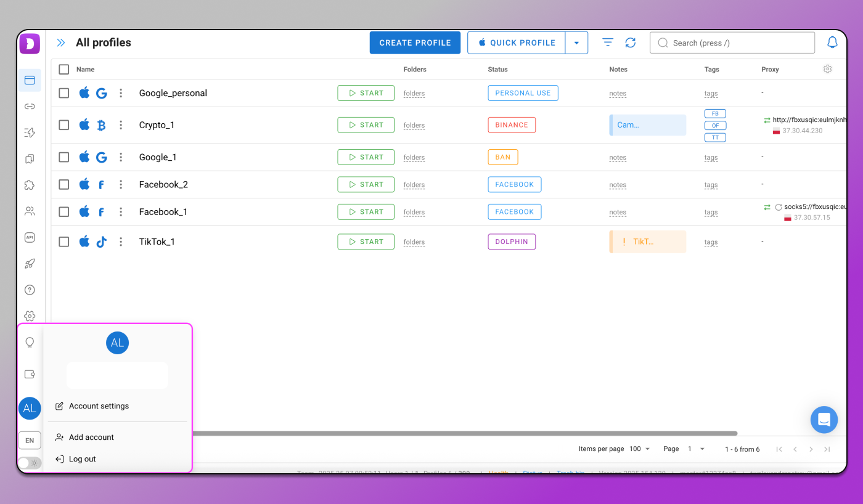Open the Items per page 100 dropdown

640,449
